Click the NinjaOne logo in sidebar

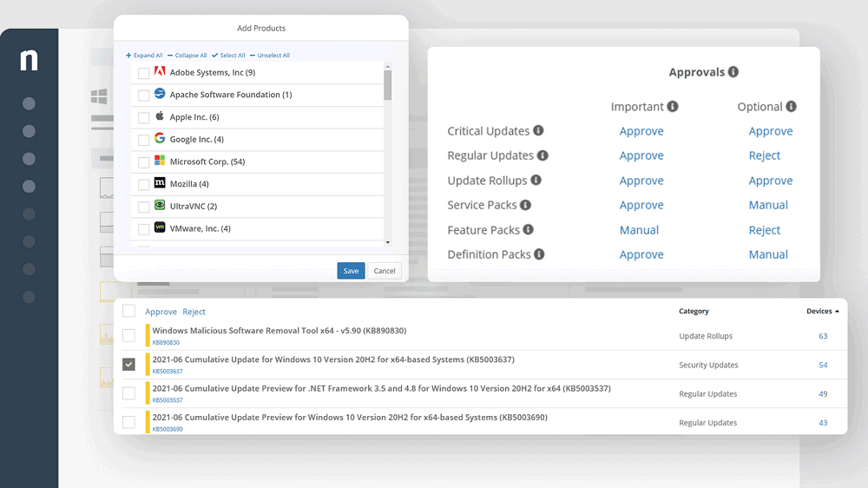coord(29,60)
